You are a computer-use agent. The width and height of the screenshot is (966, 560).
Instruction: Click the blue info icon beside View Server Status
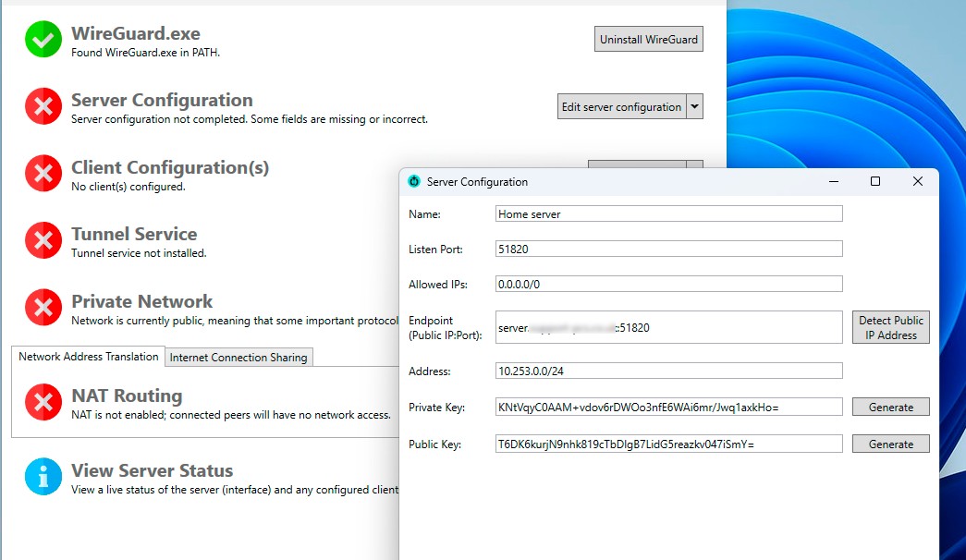43,476
